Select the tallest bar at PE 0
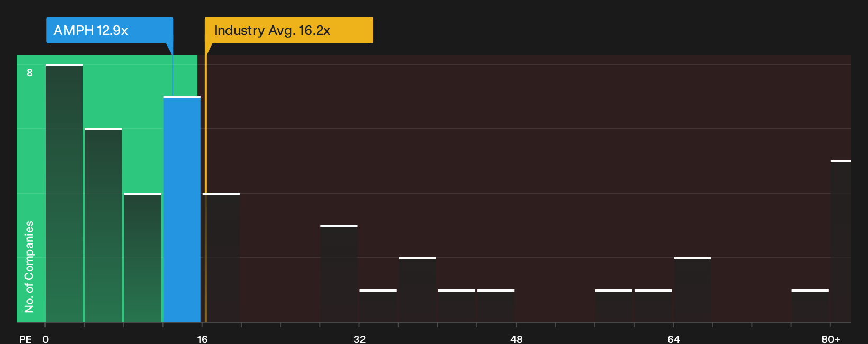868x344 pixels. click(64, 193)
